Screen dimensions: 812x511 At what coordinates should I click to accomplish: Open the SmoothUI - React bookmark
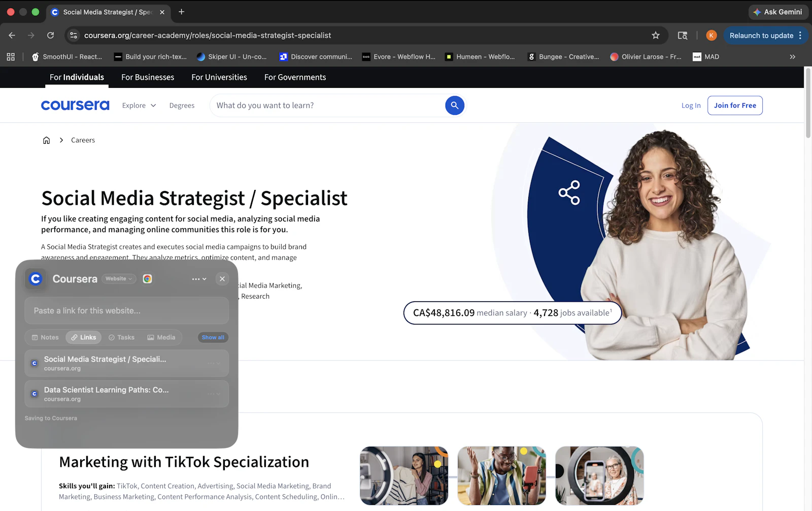pyautogui.click(x=67, y=57)
